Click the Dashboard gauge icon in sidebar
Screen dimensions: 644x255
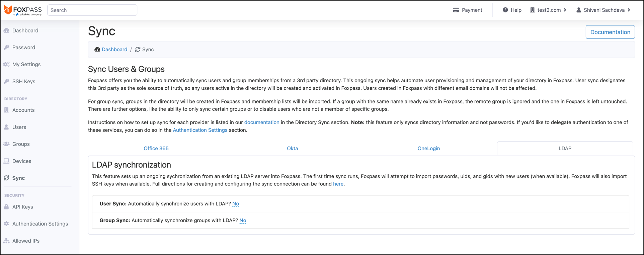click(x=6, y=30)
